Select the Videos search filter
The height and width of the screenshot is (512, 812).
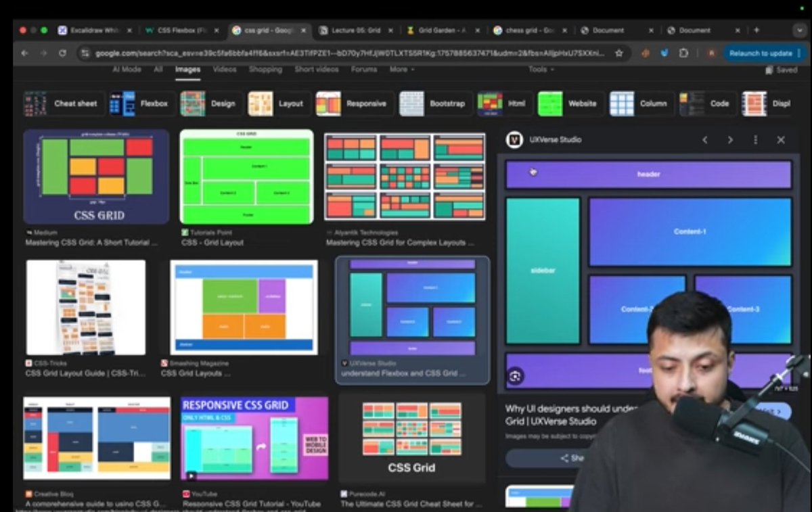225,70
